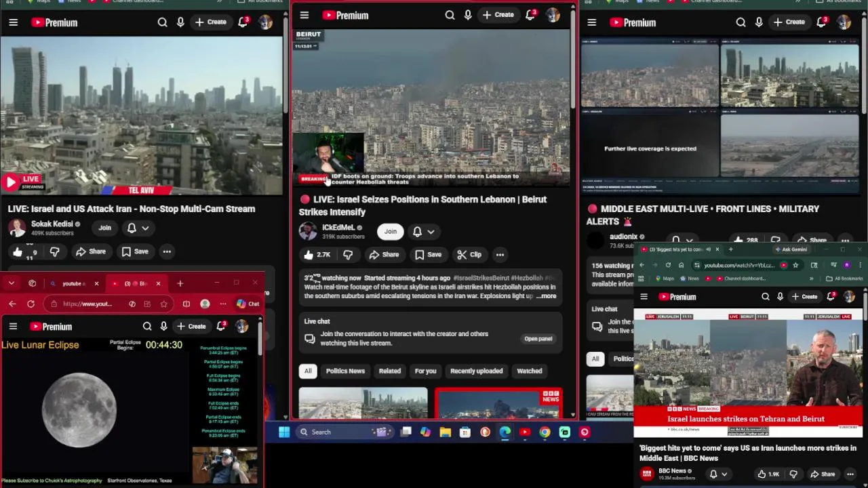
Task: Expand notification options chevron for Sokak Kedisi
Action: click(x=145, y=228)
